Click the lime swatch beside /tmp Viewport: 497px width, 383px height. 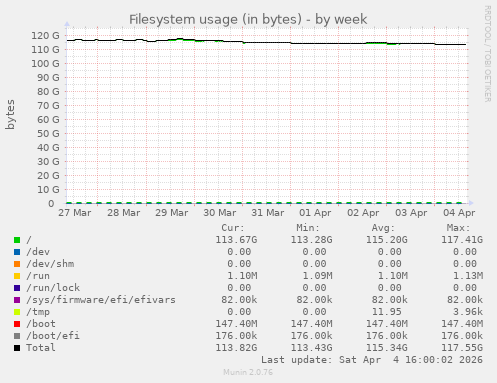tap(17, 312)
